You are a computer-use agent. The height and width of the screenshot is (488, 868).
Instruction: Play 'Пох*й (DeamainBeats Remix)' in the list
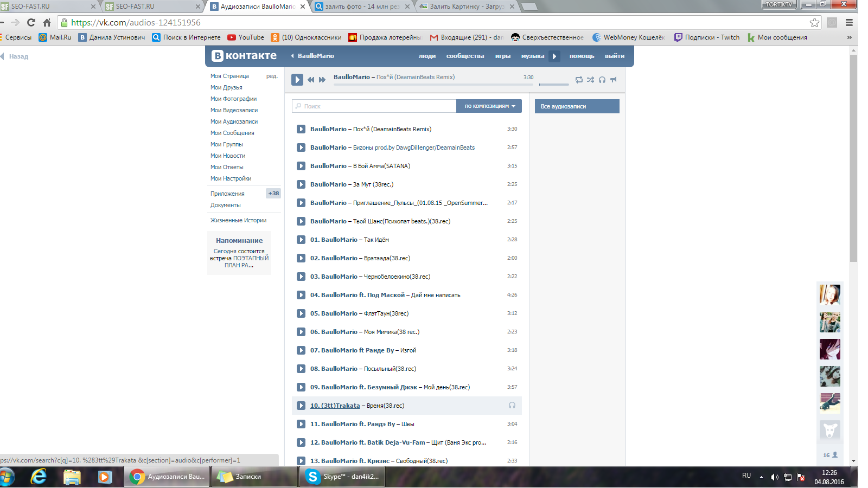[301, 129]
